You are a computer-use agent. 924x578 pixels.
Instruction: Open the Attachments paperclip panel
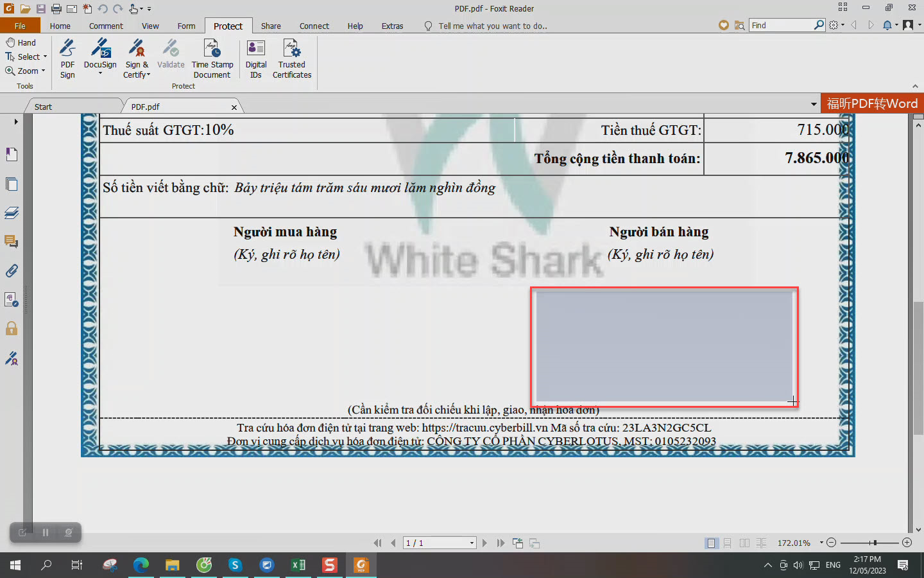pyautogui.click(x=12, y=270)
